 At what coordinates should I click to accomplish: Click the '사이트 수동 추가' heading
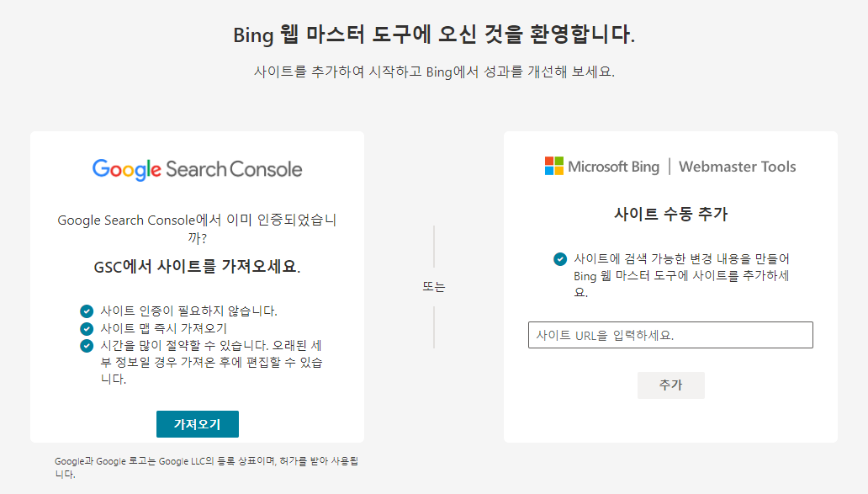point(669,214)
